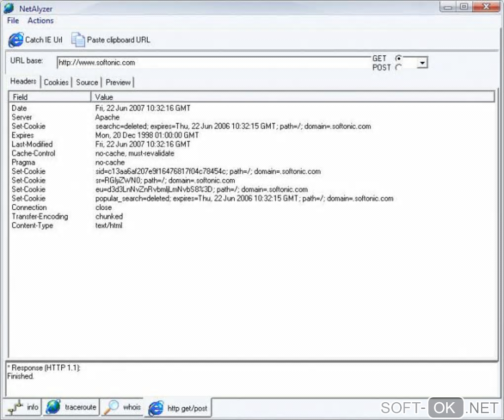Minimize the NetAlyzer window
Viewport: 504px width, 420px height.
[x=448, y=7]
